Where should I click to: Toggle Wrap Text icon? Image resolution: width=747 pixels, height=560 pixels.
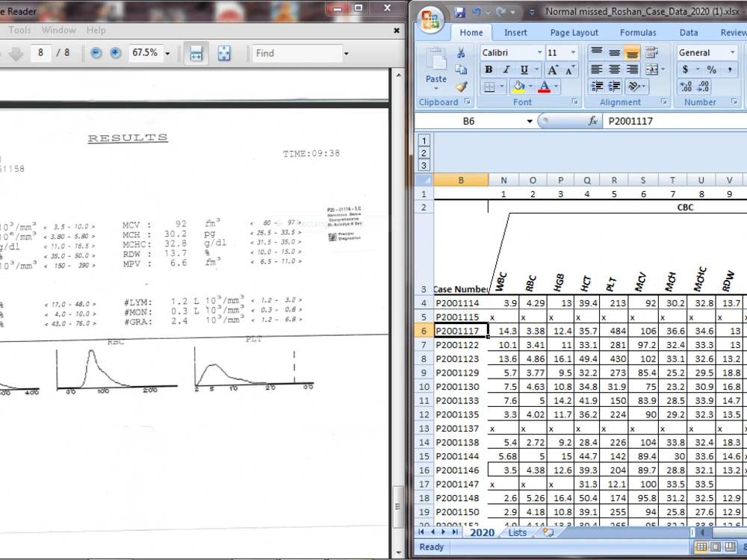pos(651,52)
